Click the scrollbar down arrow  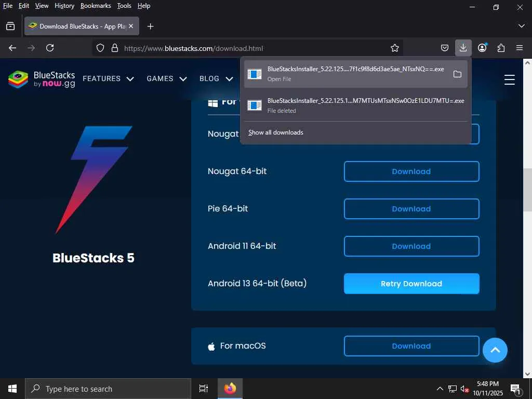(527, 374)
